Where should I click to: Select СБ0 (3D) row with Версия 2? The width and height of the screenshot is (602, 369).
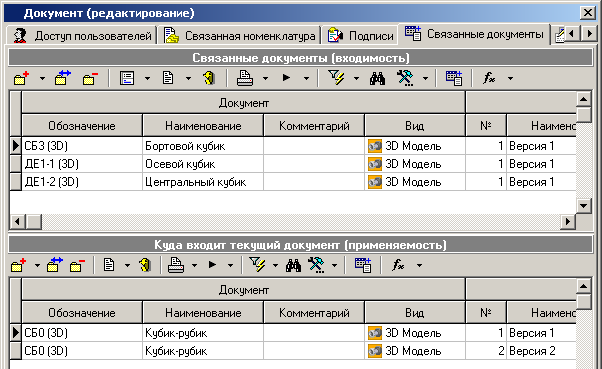point(293,351)
